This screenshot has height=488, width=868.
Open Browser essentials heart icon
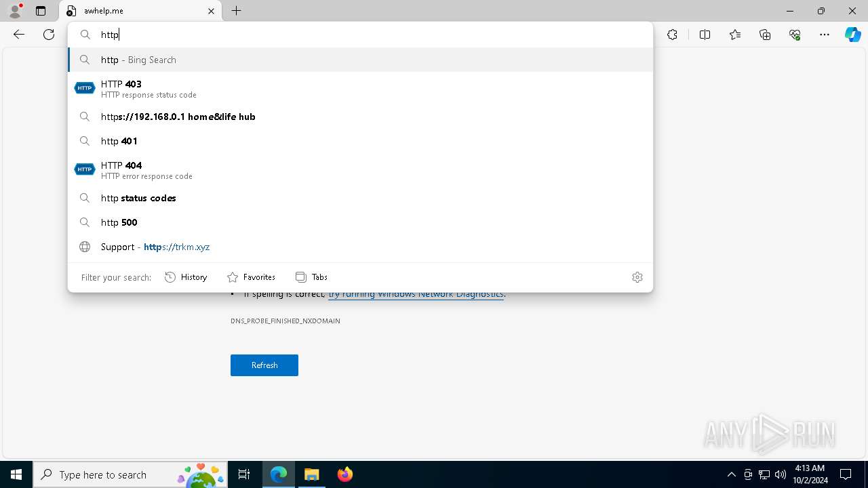[795, 35]
